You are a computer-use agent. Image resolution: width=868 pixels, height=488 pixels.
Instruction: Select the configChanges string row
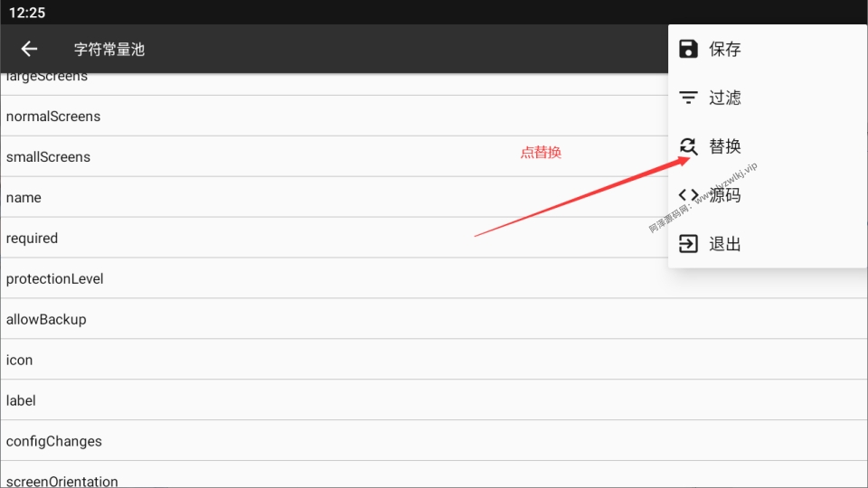click(434, 440)
